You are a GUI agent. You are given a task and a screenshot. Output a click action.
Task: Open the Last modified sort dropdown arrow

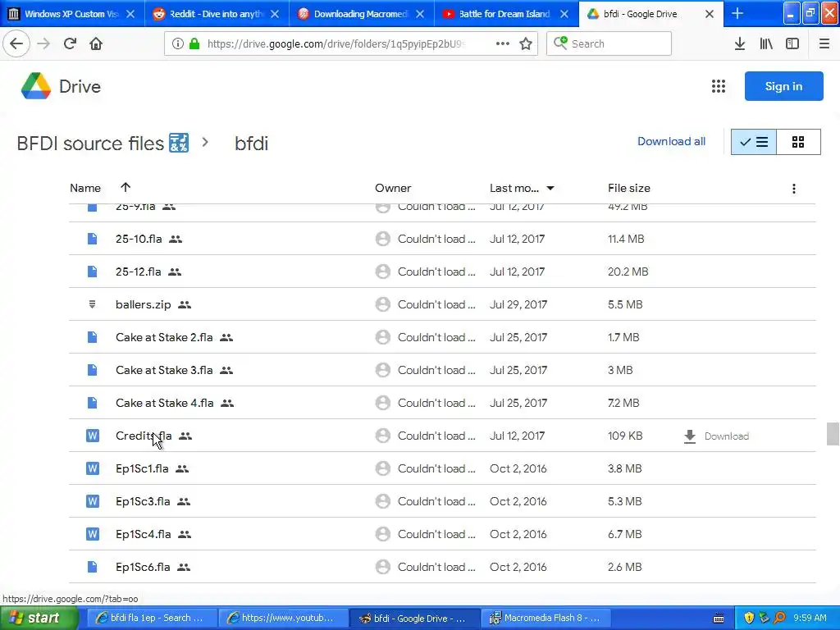550,188
